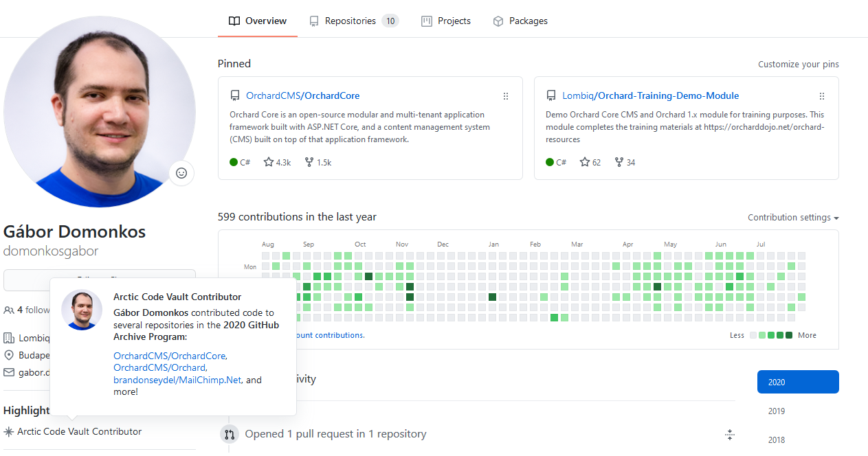
Task: Click the Repositories tab icon
Action: tap(314, 21)
